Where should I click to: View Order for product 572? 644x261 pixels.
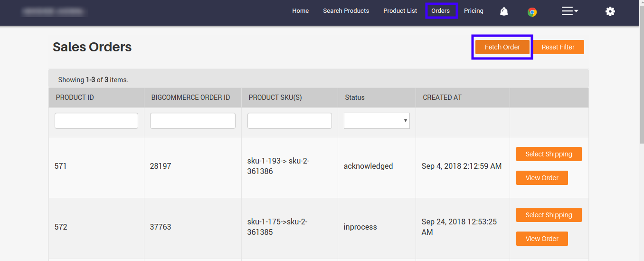point(542,239)
